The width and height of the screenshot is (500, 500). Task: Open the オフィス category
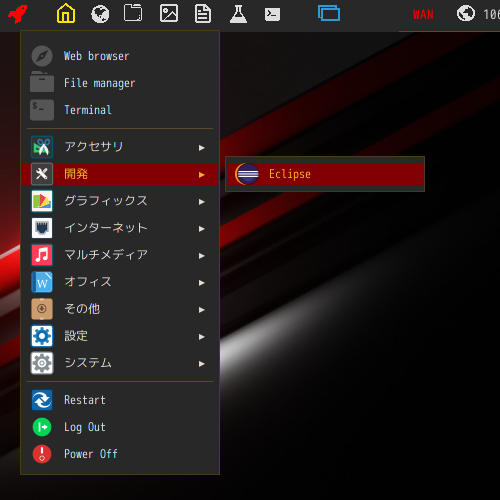[x=120, y=282]
